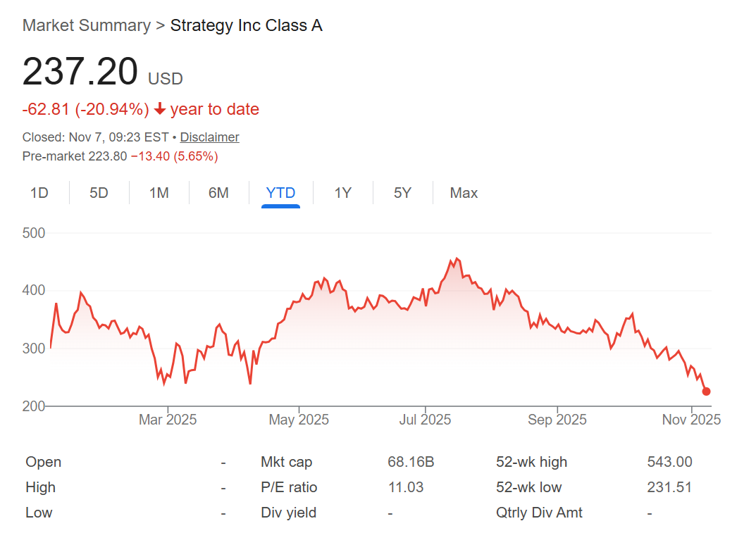
Task: Click the red downward arrow icon
Action: (161, 109)
